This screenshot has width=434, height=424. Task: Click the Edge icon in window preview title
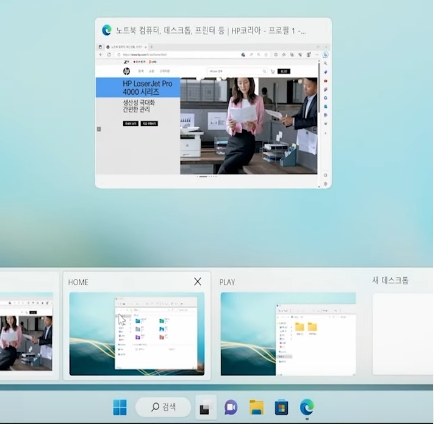[x=107, y=30]
